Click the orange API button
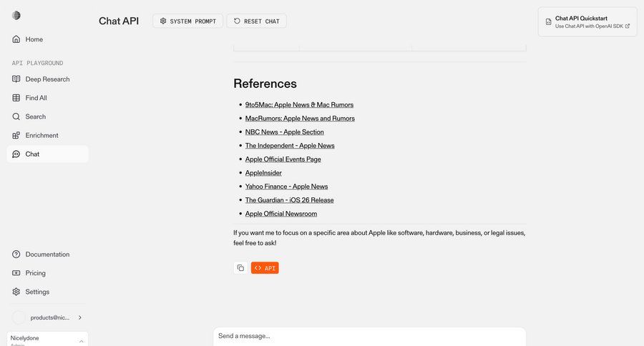Screen dimensions: 644x346 [x=265, y=268]
